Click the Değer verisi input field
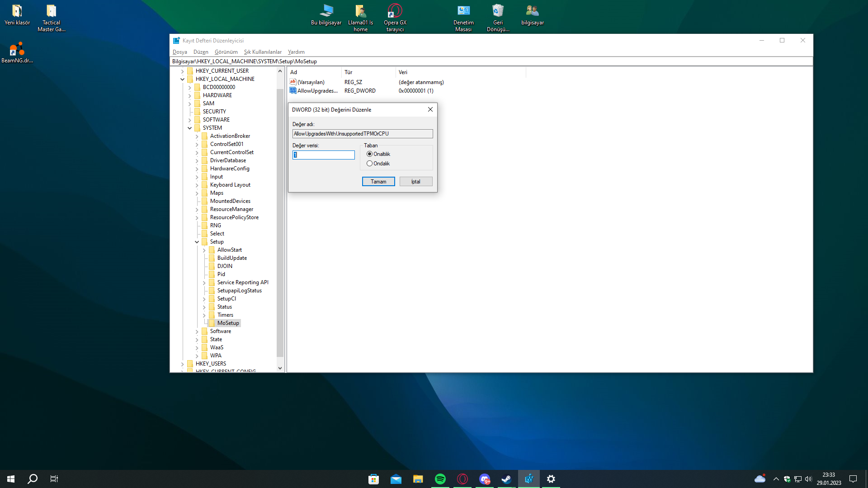Image resolution: width=868 pixels, height=488 pixels. coord(324,155)
